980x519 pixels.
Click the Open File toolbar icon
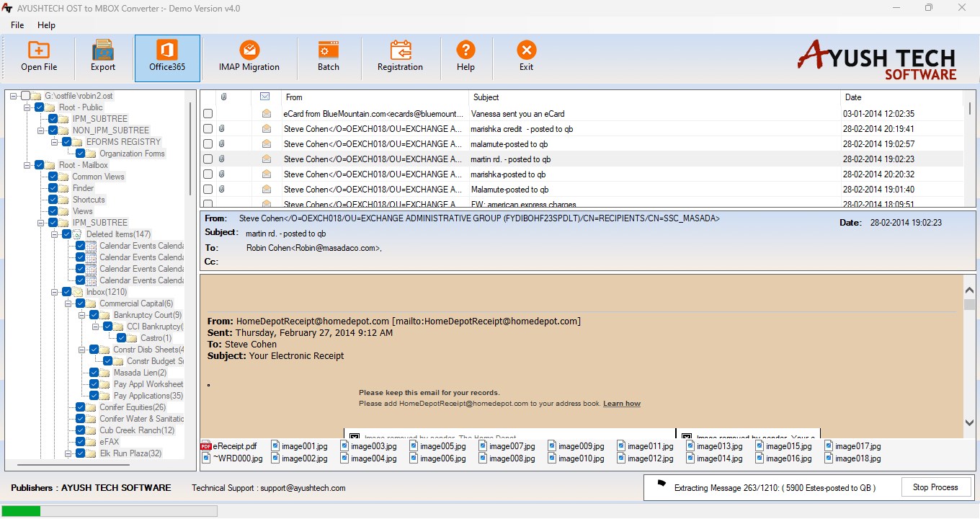tap(39, 50)
